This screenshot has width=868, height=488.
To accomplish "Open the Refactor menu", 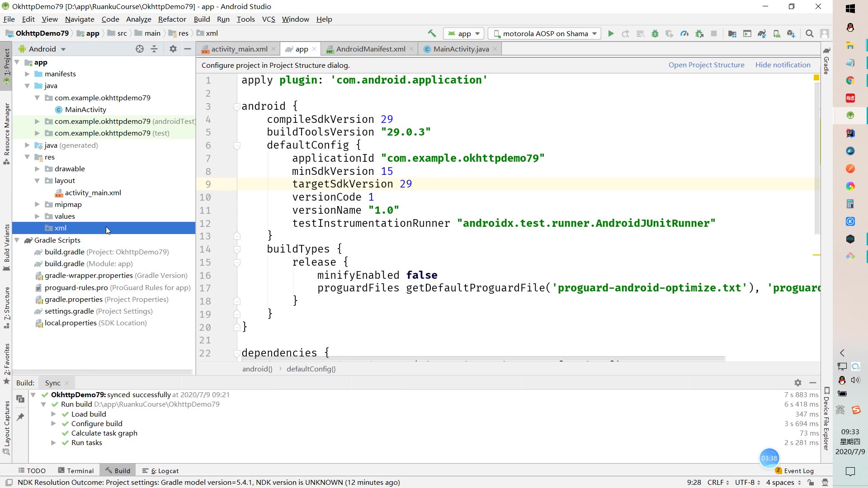I will click(x=172, y=19).
